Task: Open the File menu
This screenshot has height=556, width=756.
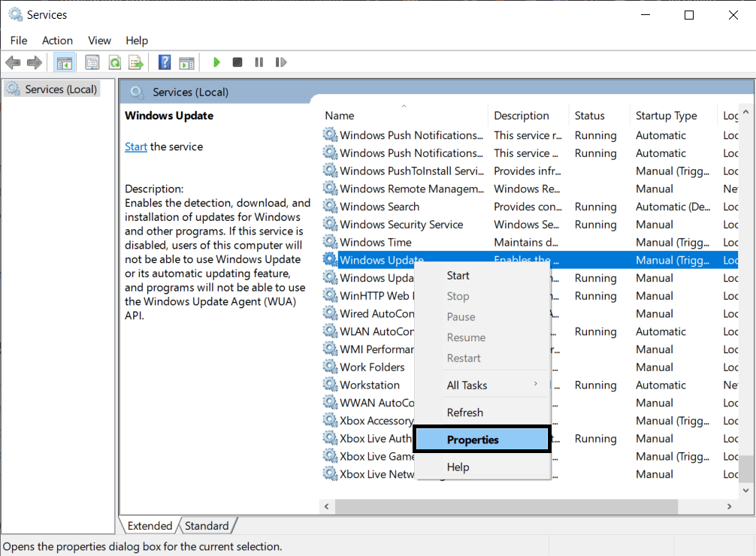Action: click(x=19, y=41)
